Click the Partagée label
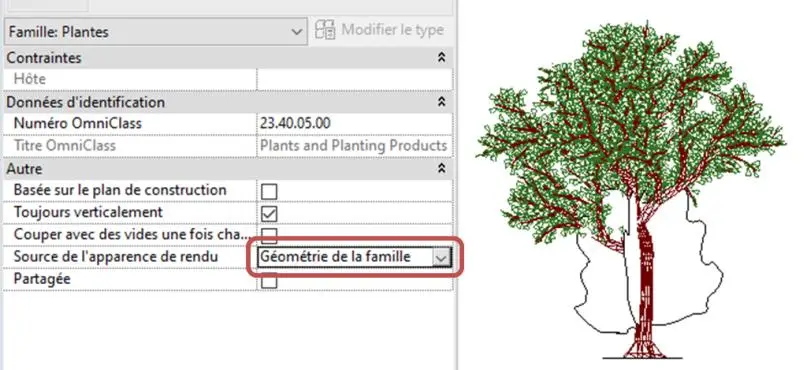This screenshot has width=807, height=370. tap(42, 279)
